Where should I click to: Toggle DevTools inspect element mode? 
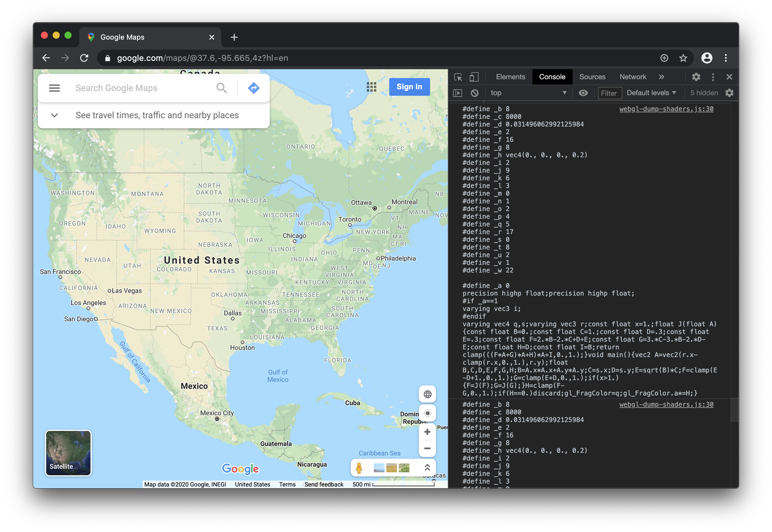(458, 77)
